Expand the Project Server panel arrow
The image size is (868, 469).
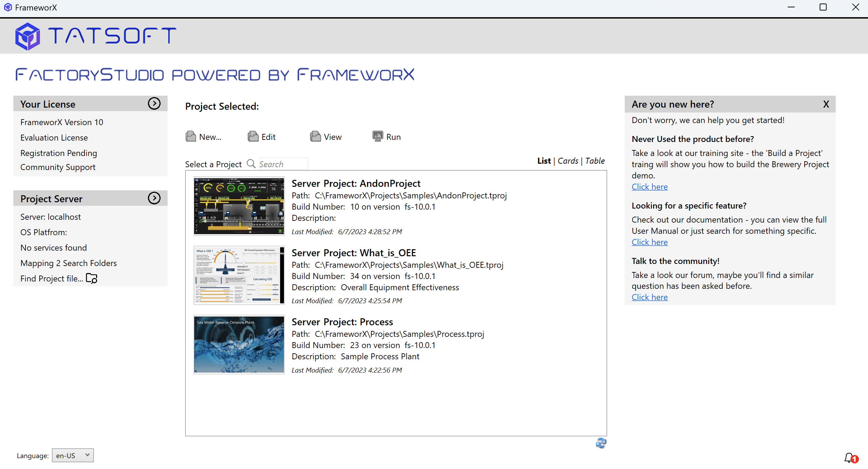pos(154,198)
